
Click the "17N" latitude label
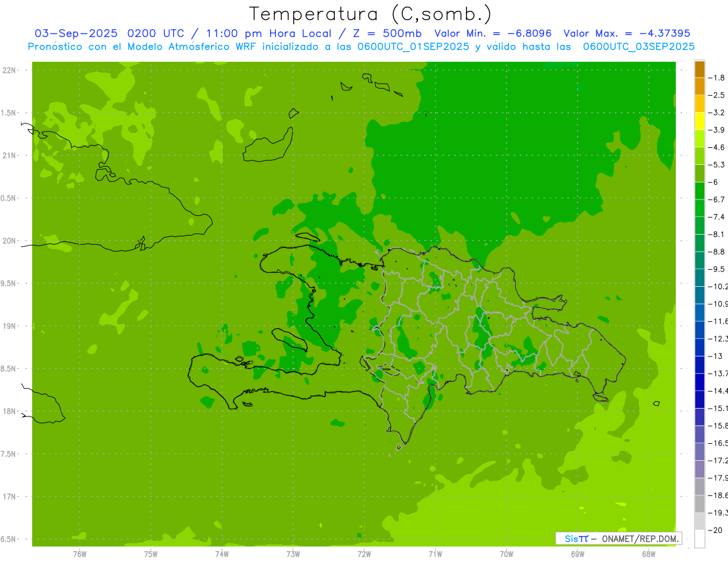9,497
